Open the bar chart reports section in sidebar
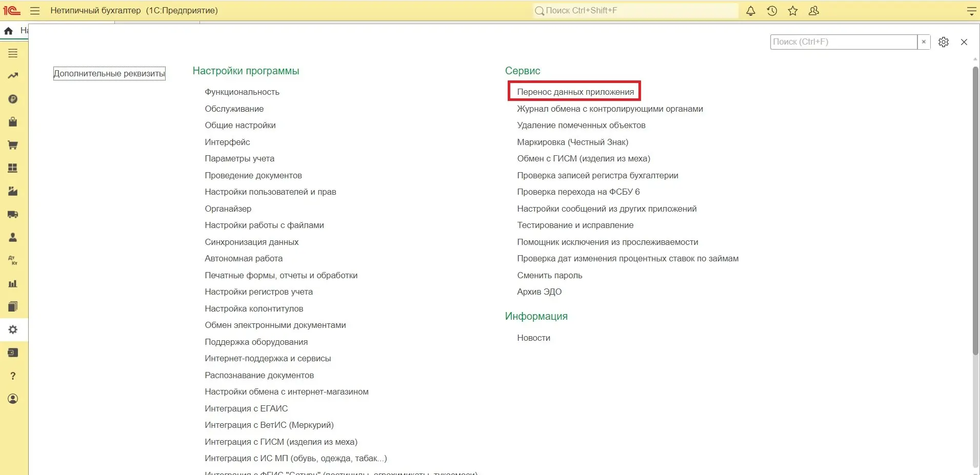Viewport: 980px width, 475px height. coord(13,283)
